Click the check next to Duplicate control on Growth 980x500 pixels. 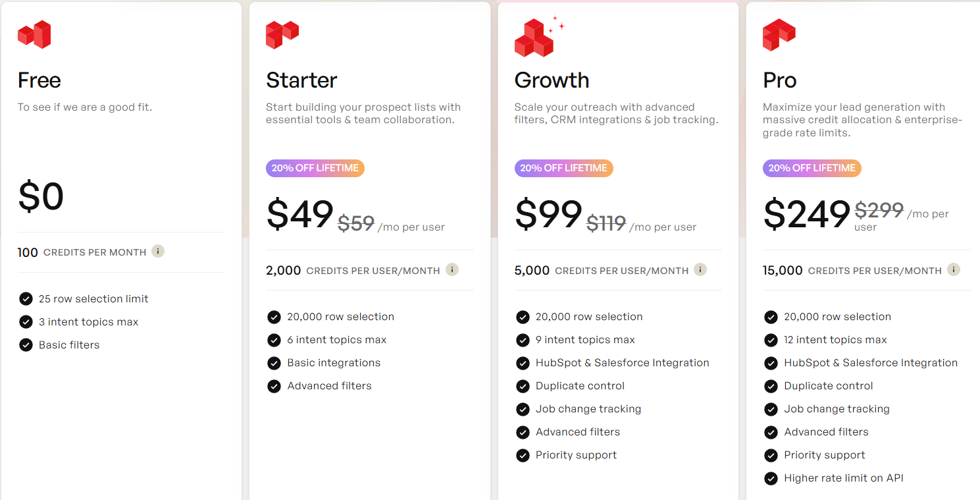[522, 385]
